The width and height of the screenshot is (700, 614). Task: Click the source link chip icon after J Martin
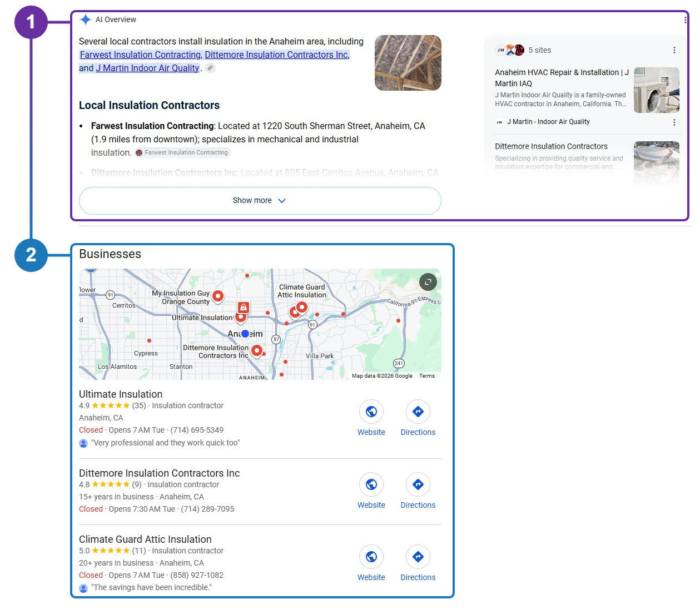(x=210, y=68)
